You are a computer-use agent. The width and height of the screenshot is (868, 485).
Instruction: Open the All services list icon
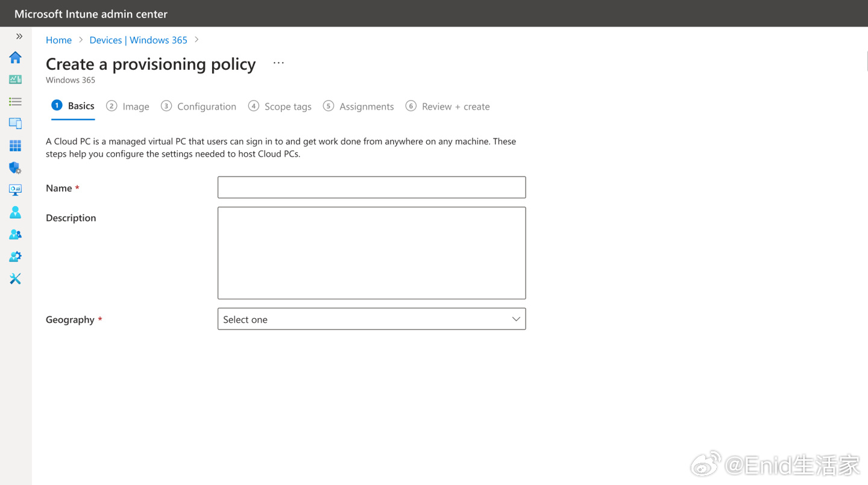point(15,102)
